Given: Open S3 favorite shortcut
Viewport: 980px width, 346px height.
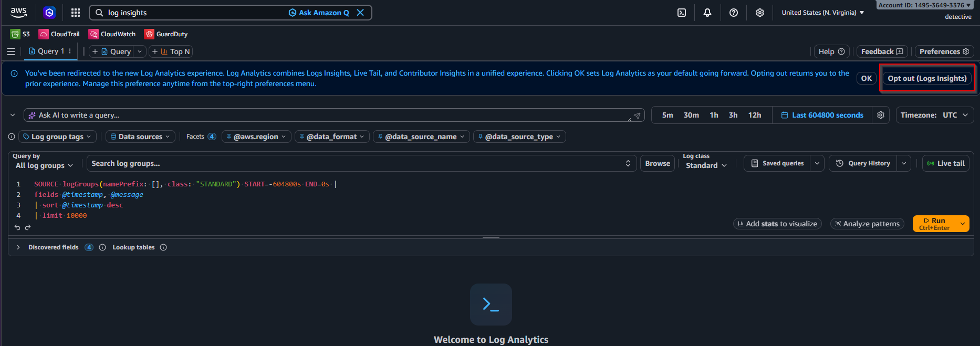Looking at the screenshot, I should pyautogui.click(x=20, y=34).
